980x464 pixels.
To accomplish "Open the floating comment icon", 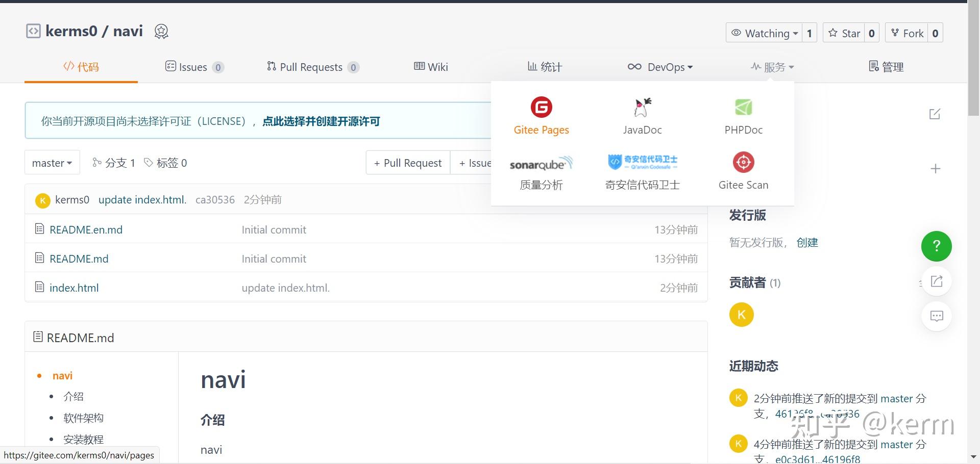I will pos(936,316).
